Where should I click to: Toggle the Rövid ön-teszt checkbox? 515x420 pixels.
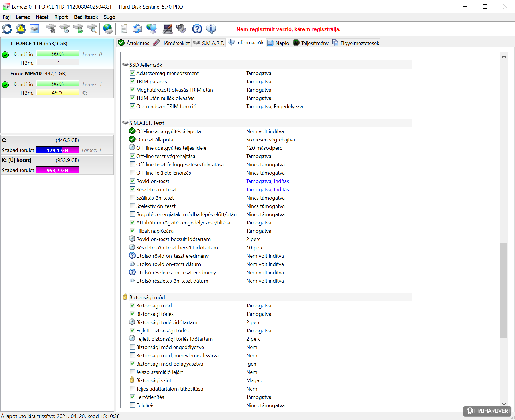(x=132, y=181)
